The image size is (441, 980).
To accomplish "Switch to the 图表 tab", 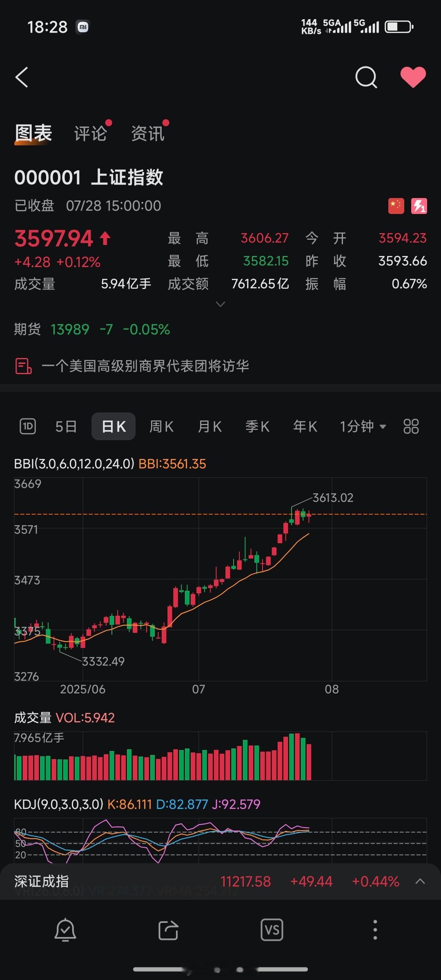I will [x=33, y=133].
